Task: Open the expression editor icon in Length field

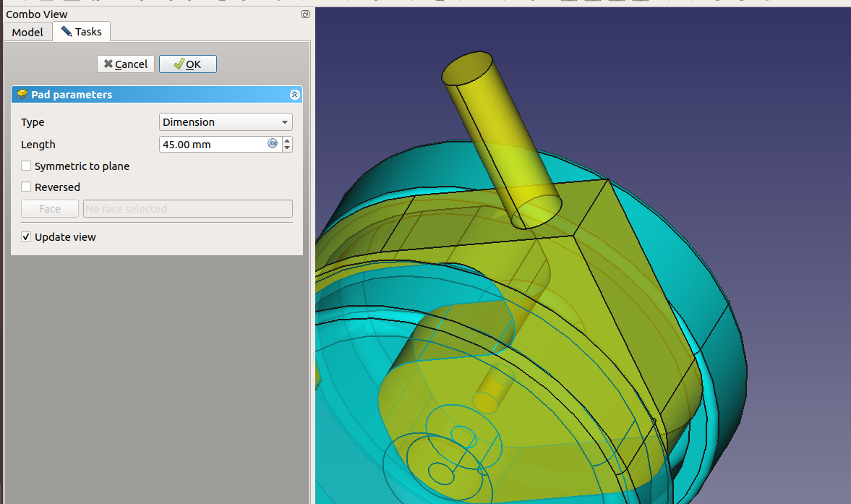Action: [273, 144]
